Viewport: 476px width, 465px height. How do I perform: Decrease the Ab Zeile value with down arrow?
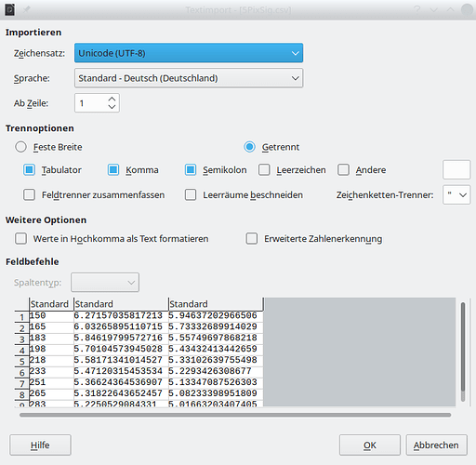coord(112,107)
